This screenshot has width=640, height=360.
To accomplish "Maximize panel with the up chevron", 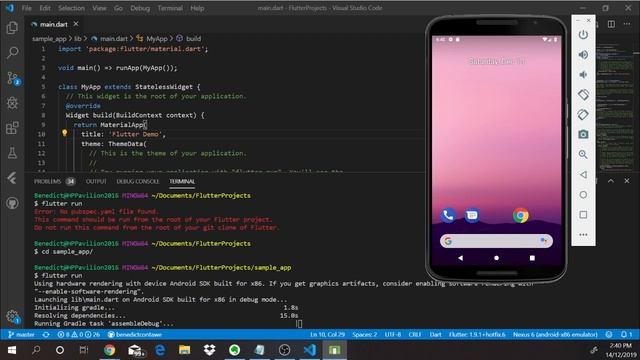I will (x=611, y=181).
